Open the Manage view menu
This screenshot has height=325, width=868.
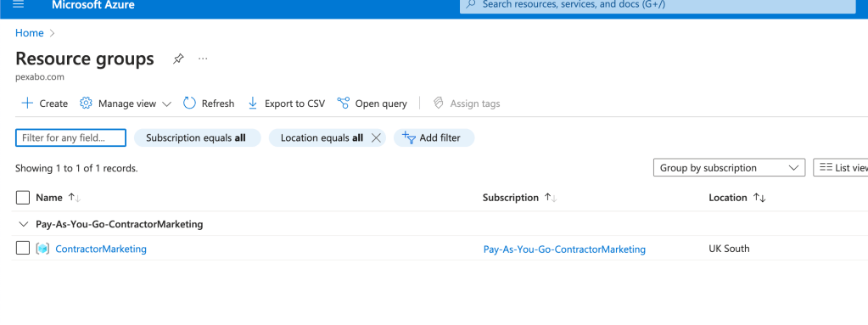[x=126, y=104]
